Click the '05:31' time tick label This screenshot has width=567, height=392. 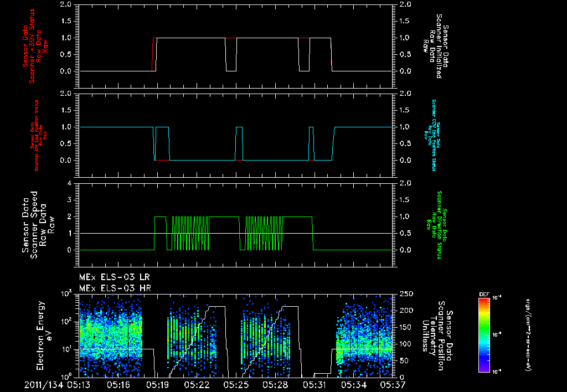click(x=315, y=385)
